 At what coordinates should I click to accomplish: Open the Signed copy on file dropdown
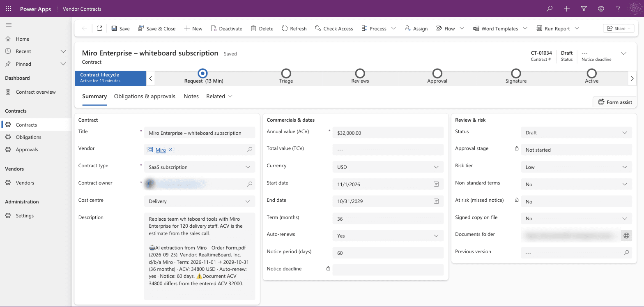(x=576, y=219)
